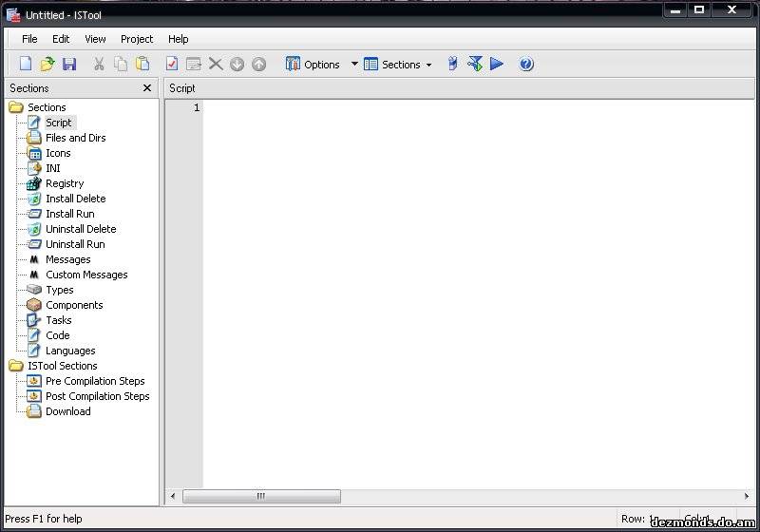Click the horizontal scrollbar thumb in the editor
Image resolution: width=760 pixels, height=532 pixels.
(261, 496)
